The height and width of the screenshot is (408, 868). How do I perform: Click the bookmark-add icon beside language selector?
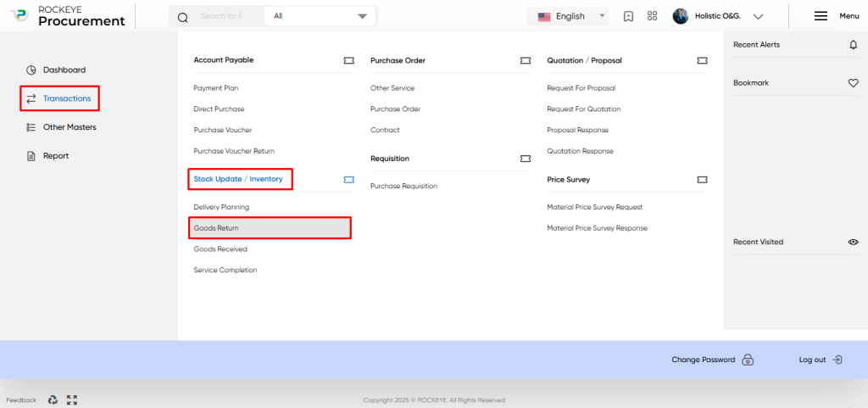click(628, 16)
